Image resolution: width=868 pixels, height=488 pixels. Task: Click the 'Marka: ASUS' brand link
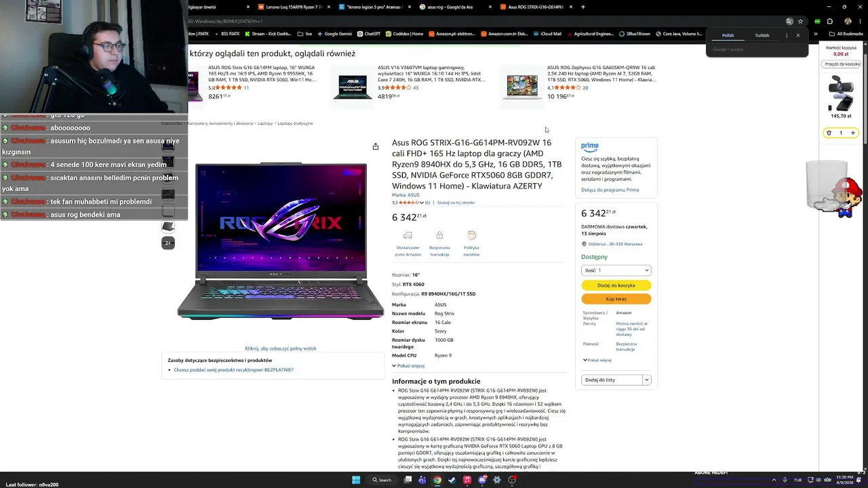point(406,195)
